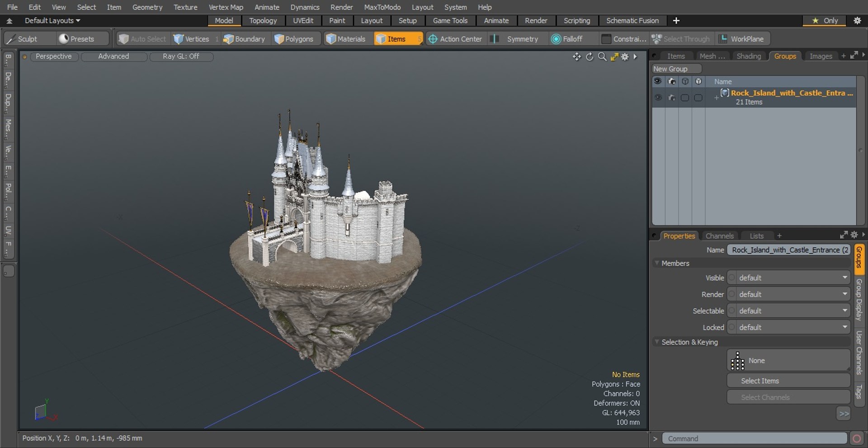Image resolution: width=868 pixels, height=448 pixels.
Task: Switch to Boundary selection mode
Action: coord(245,39)
